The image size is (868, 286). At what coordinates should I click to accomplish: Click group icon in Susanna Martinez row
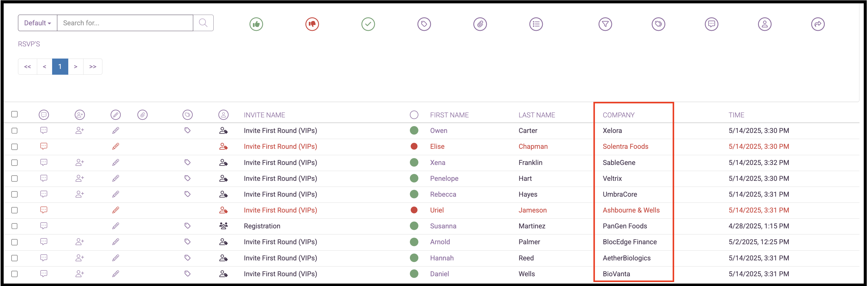tap(223, 226)
